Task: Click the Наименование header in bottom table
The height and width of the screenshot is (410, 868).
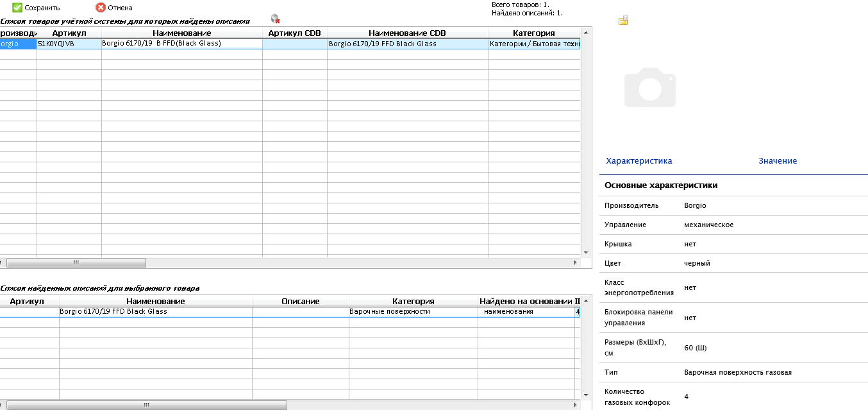Action: [156, 302]
